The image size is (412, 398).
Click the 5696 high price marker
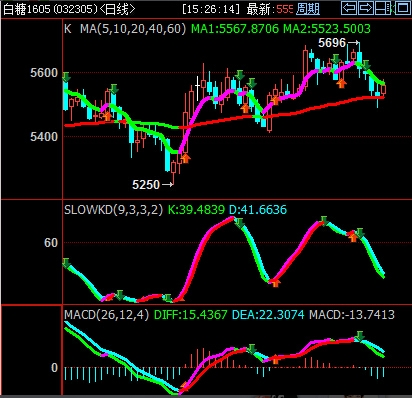tap(338, 43)
